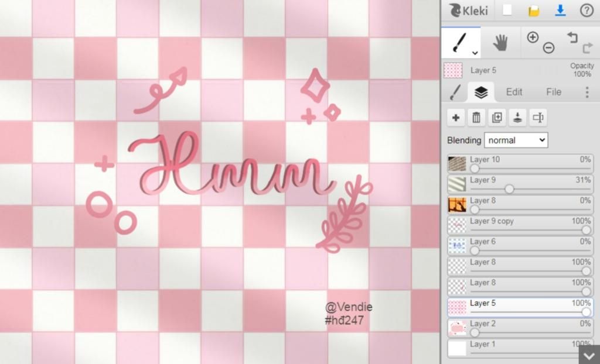Open the Edit tab
Screen dimensions: 600x364
(x=514, y=92)
